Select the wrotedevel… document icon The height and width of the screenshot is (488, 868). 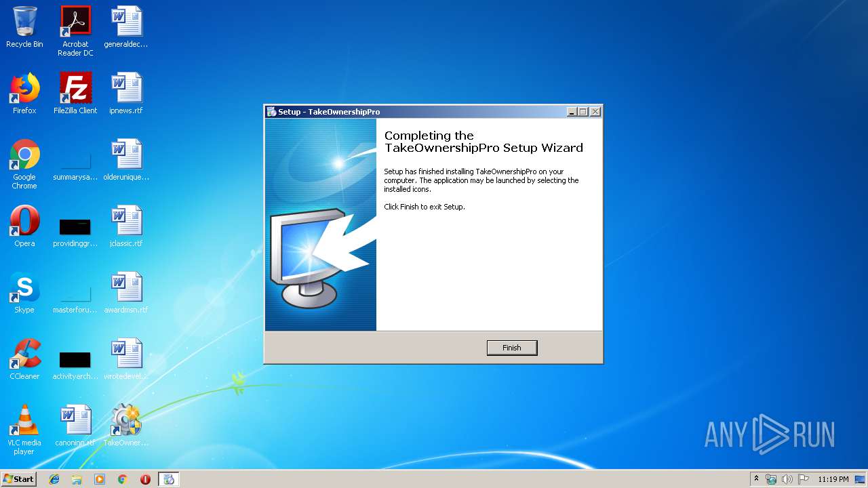(x=126, y=359)
